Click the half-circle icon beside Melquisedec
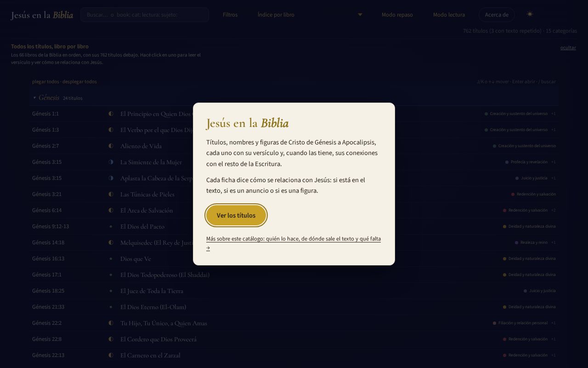Viewport: 588px width, 368px height. (x=111, y=242)
